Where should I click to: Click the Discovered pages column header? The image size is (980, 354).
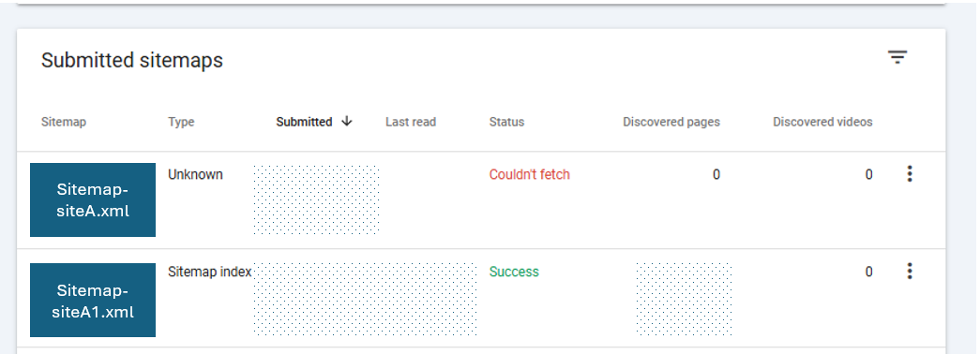(x=671, y=122)
